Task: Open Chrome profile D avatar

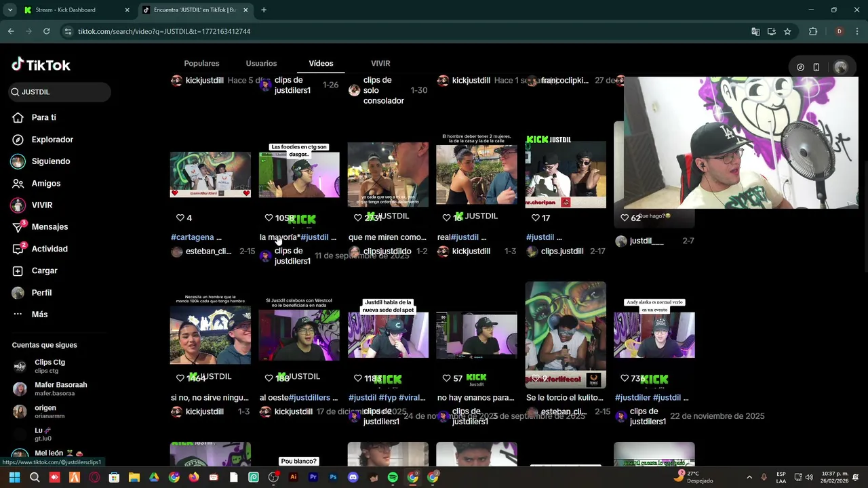Action: pos(840,31)
